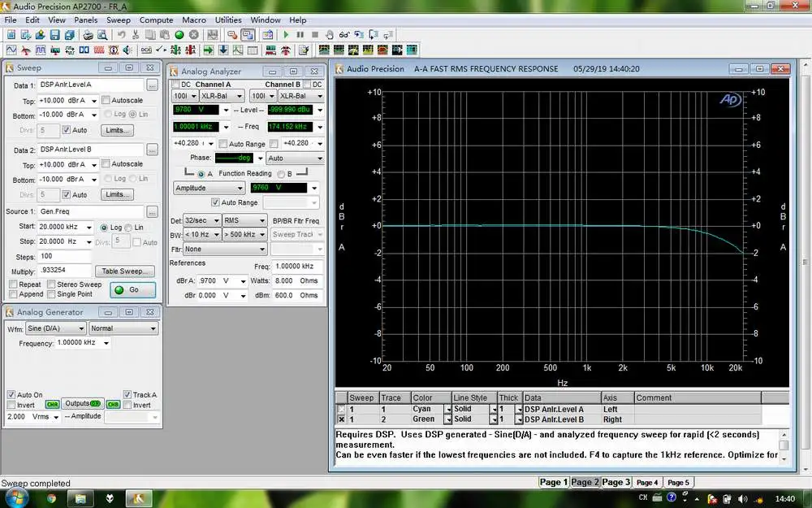Enable Single Point checkbox
Viewport: 812px width, 508px height.
pos(51,294)
